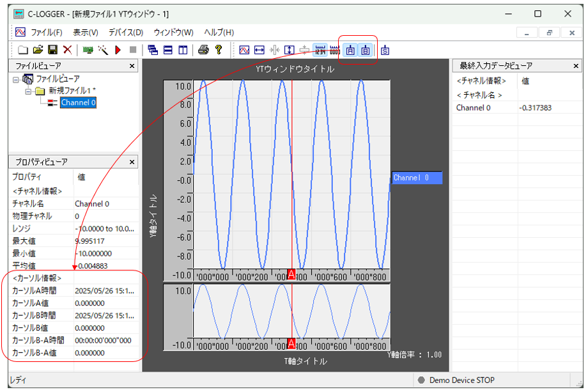Screen dimensions: 588x392
Task: Close the プロパティビューア panel
Action: coord(132,162)
